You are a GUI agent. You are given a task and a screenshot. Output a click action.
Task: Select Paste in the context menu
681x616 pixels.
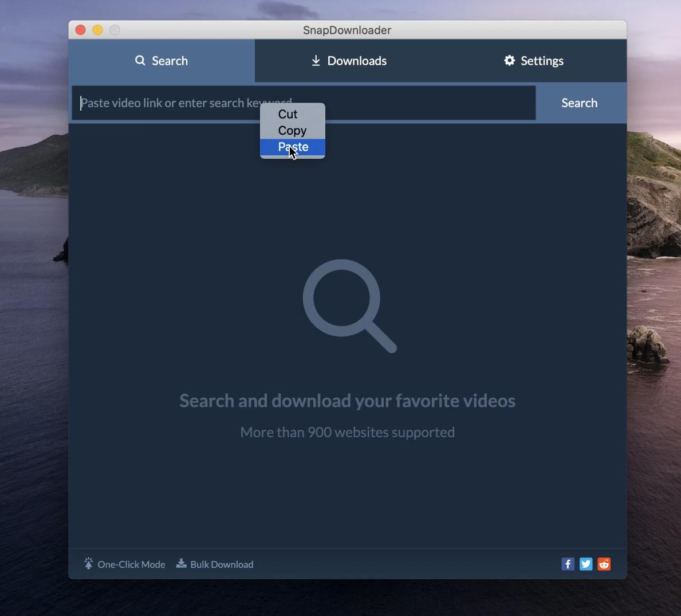pyautogui.click(x=292, y=147)
